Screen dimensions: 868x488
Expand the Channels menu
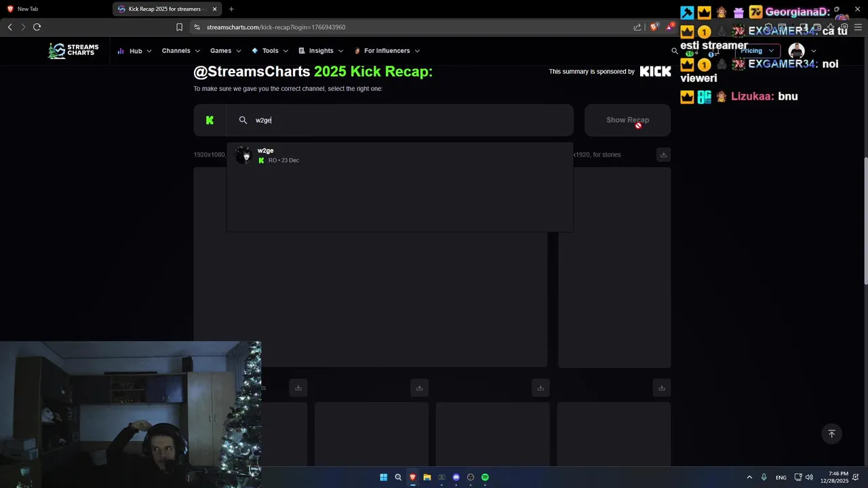click(x=181, y=51)
